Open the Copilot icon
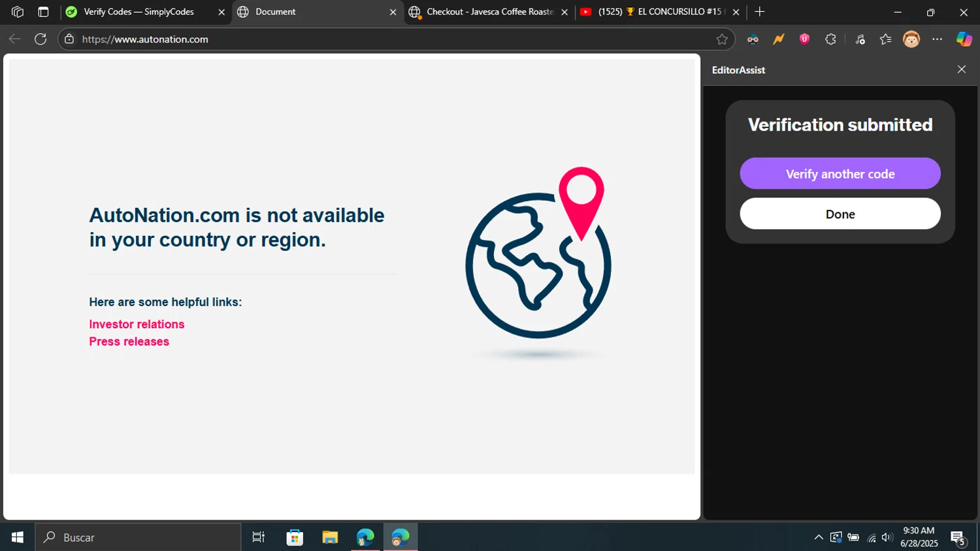The width and height of the screenshot is (980, 551). pos(964,39)
